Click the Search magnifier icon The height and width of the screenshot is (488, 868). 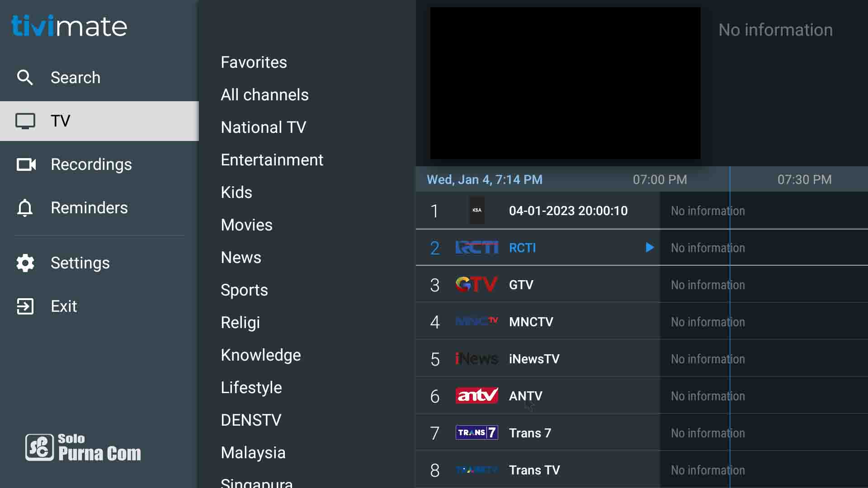pos(25,78)
